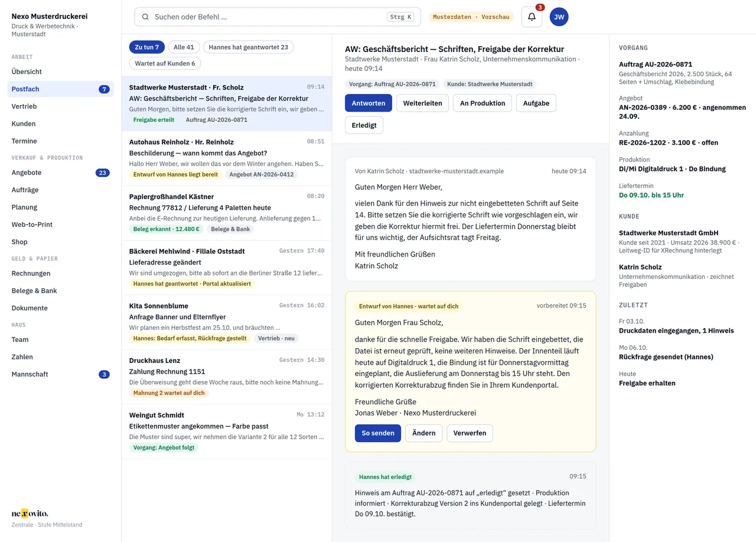Screen dimensions: 756x542
Task: Open Rechnungen in the sidebar
Action: click(60, 273)
